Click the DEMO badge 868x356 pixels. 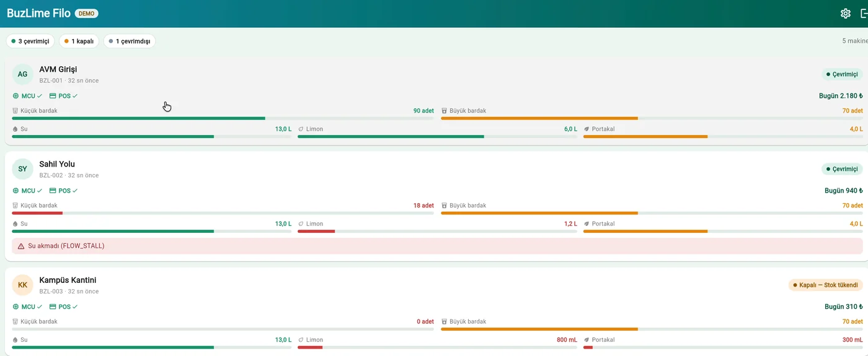pyautogui.click(x=86, y=14)
